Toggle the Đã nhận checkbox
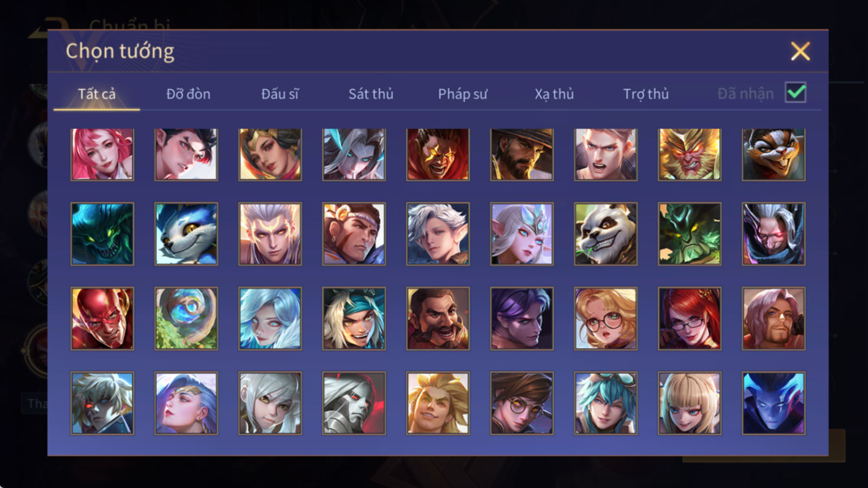This screenshot has height=488, width=868. coord(796,92)
